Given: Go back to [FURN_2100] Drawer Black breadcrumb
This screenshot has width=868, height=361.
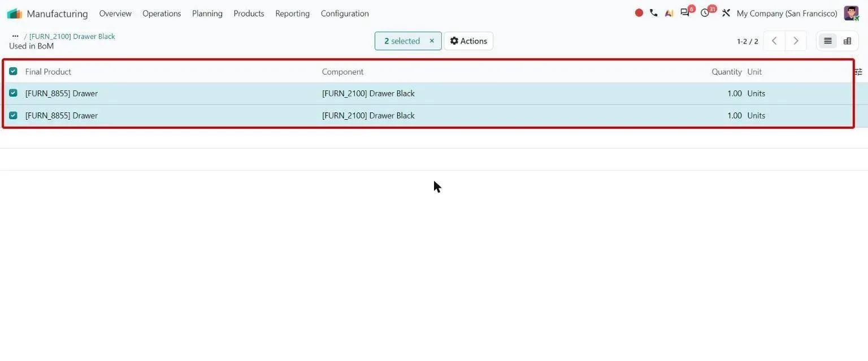Looking at the screenshot, I should (x=72, y=36).
